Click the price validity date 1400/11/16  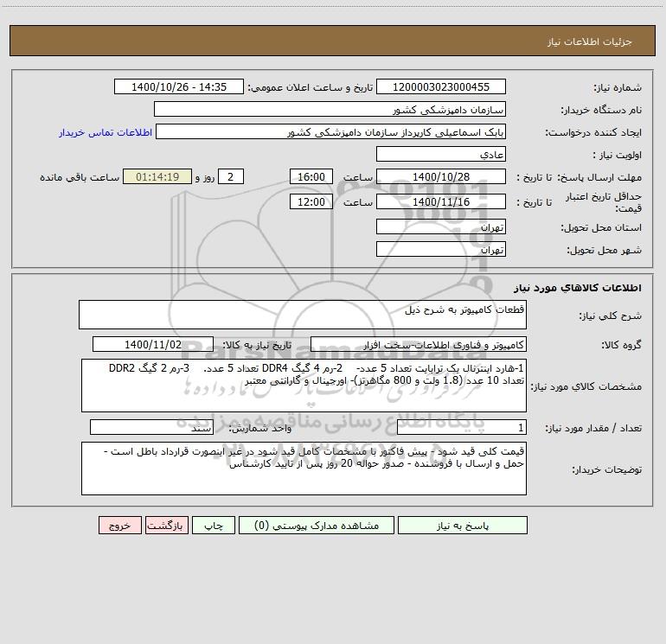pyautogui.click(x=441, y=201)
